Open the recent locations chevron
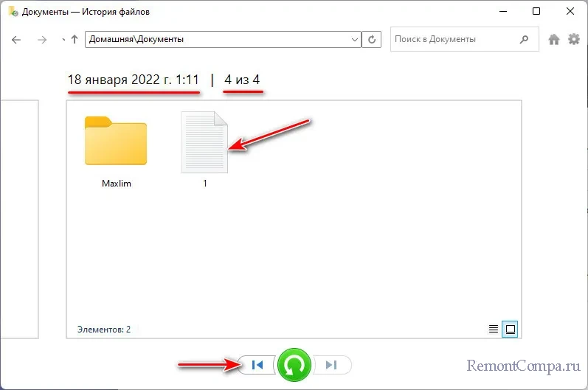Image resolution: width=588 pixels, height=390 pixels. pyautogui.click(x=63, y=40)
